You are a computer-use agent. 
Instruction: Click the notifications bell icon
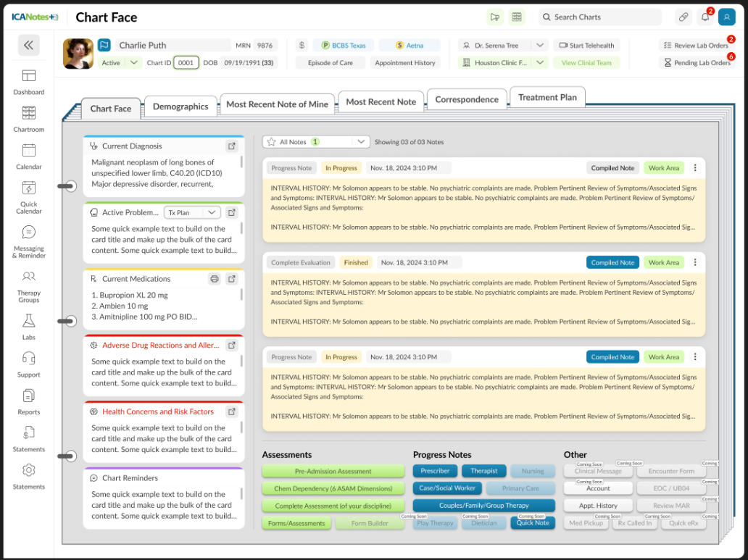pos(705,17)
